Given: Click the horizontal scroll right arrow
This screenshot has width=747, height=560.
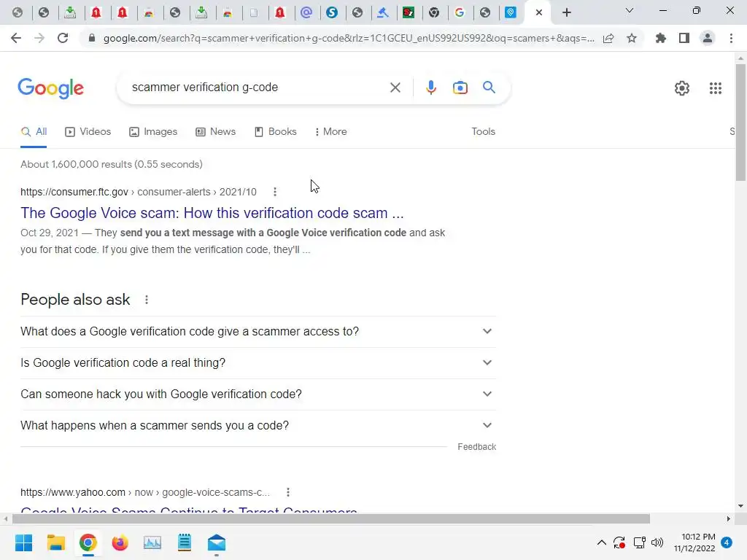Looking at the screenshot, I should 729,518.
